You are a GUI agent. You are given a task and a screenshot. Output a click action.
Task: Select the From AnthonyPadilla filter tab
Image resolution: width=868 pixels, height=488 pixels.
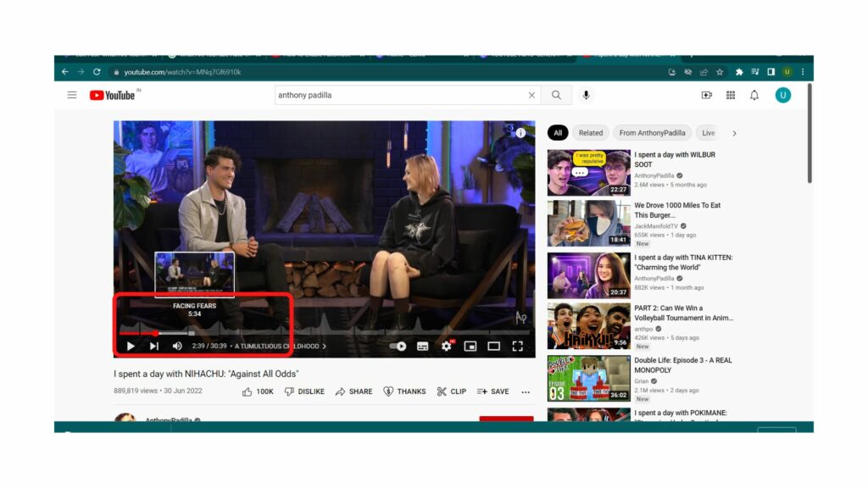[x=652, y=132]
